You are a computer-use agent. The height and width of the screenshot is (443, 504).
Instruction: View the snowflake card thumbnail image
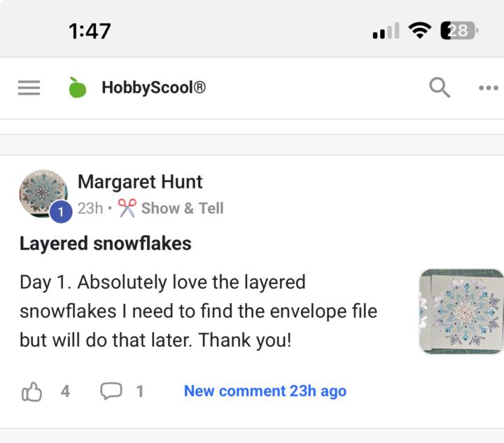pos(461,311)
